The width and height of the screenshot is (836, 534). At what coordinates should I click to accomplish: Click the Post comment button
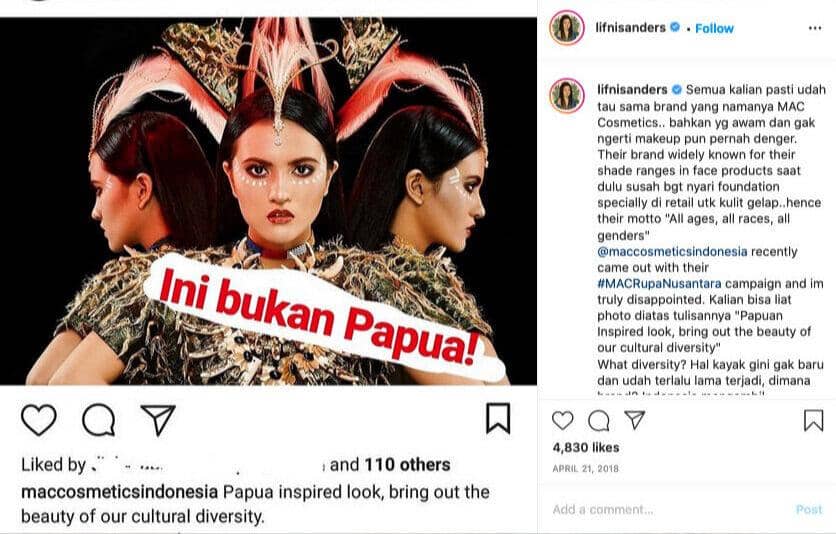click(x=809, y=509)
